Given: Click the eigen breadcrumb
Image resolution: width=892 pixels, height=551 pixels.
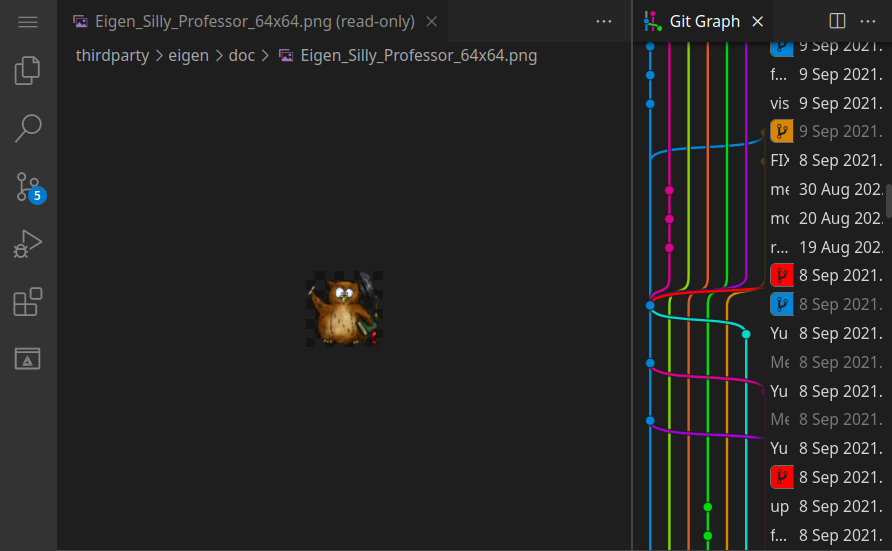Looking at the screenshot, I should [188, 56].
